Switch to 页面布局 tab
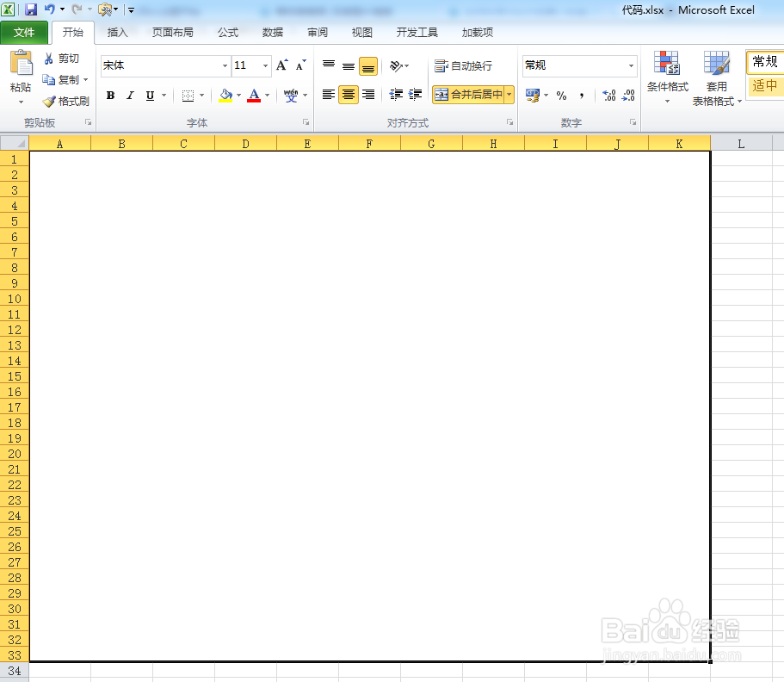Image resolution: width=784 pixels, height=682 pixels. 172,33
